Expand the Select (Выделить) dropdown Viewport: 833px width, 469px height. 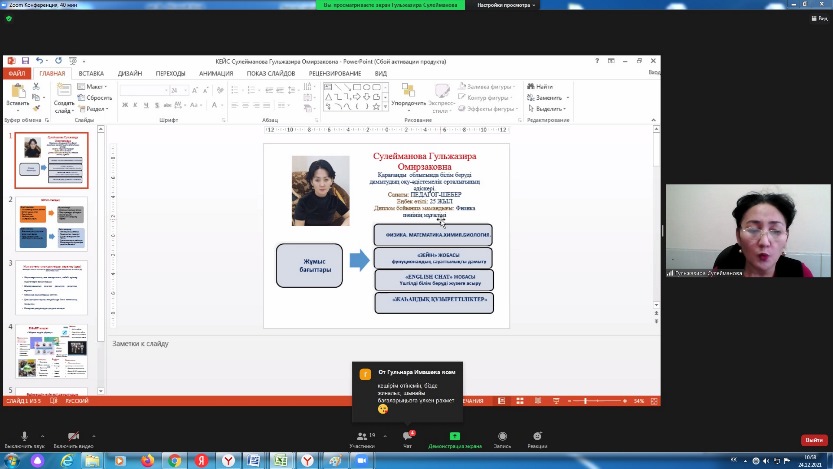[549, 108]
